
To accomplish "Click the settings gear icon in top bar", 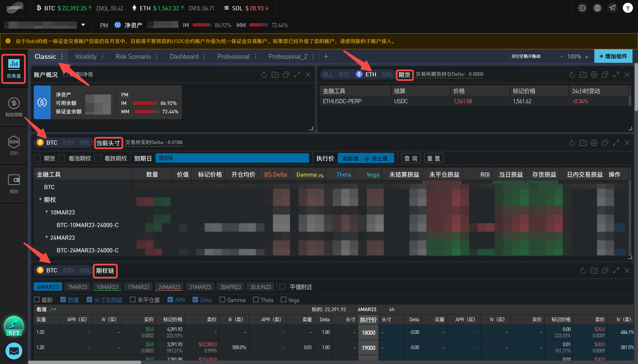I will click(x=582, y=8).
